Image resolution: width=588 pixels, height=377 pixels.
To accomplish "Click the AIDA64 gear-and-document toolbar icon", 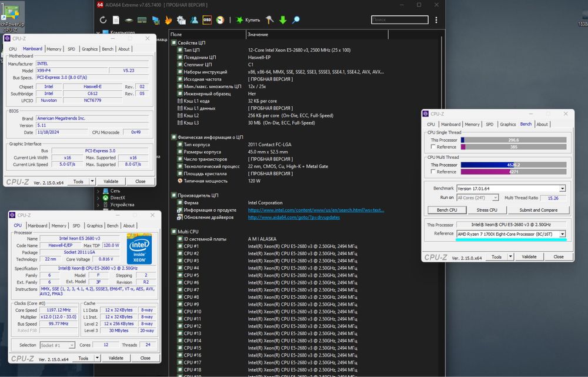I will pos(181,20).
